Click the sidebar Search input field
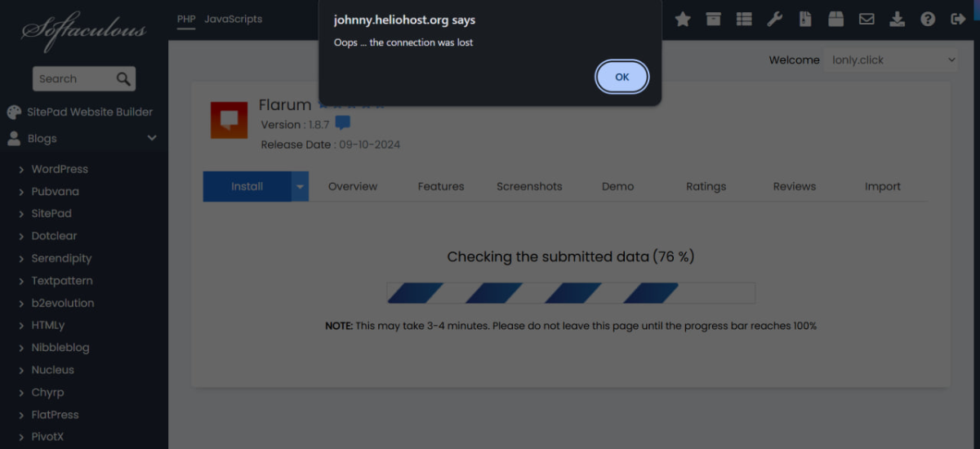The height and width of the screenshot is (449, 980). coord(73,79)
